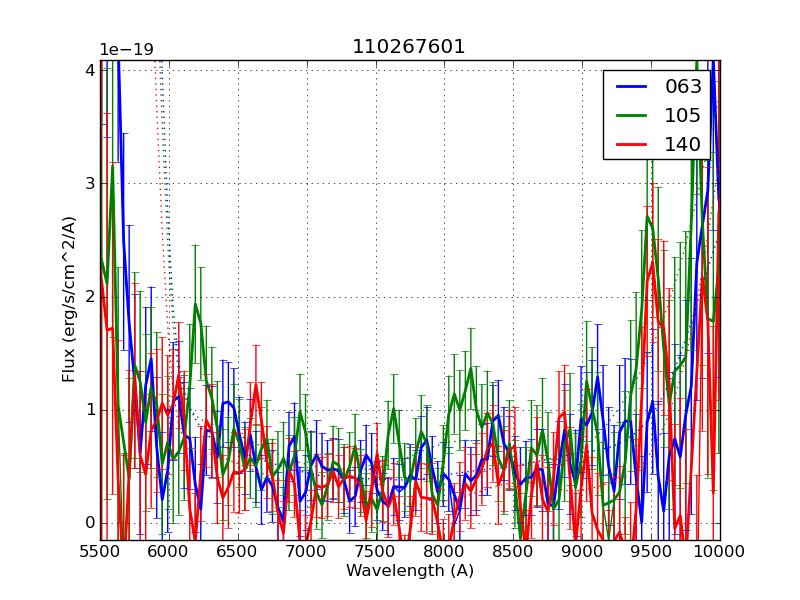Click the y-axis tick label 0
This screenshot has width=800, height=600.
click(x=90, y=523)
